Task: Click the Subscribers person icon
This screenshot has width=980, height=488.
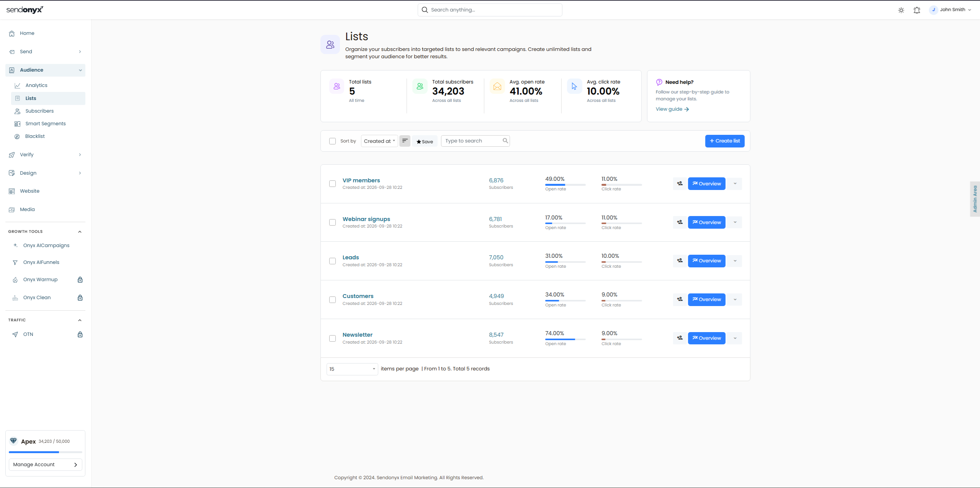Action: tap(17, 111)
